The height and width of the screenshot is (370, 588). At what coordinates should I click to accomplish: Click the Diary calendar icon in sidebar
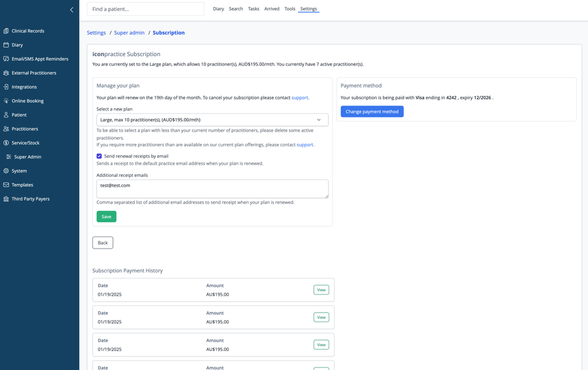click(6, 45)
